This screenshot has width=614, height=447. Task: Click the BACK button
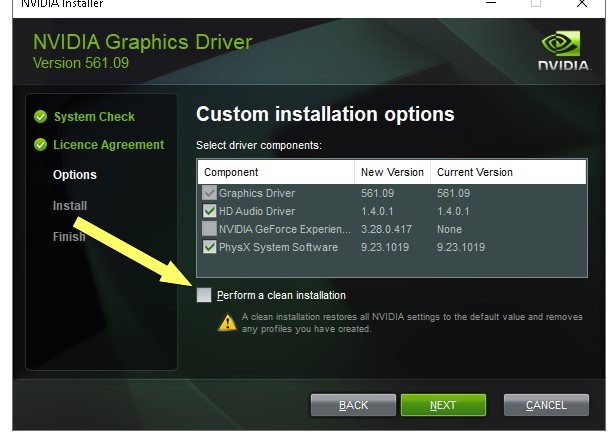click(x=353, y=405)
